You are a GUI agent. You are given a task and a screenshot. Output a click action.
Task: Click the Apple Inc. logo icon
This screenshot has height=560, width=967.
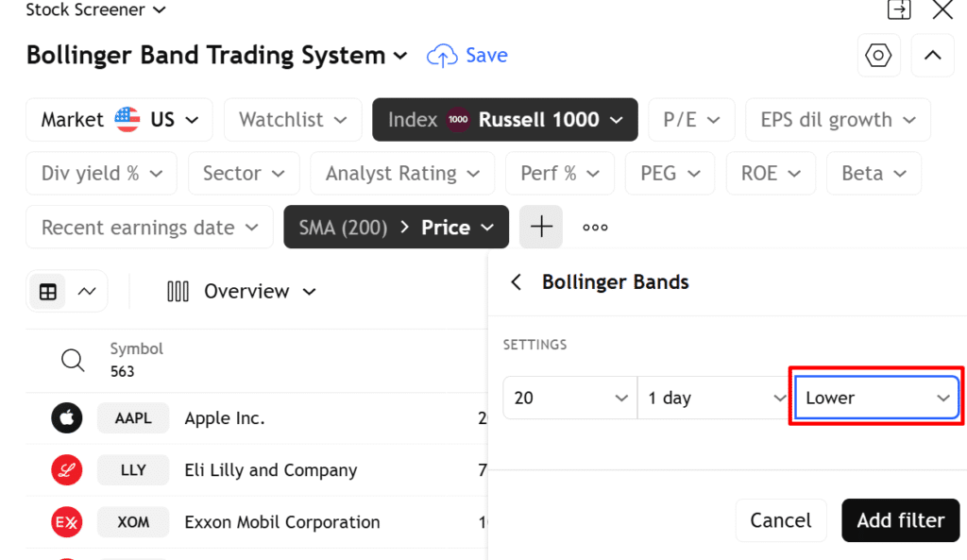click(67, 418)
